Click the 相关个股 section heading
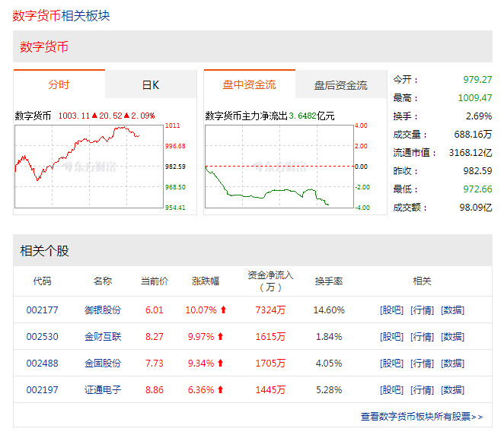This screenshot has height=435, width=504. pos(44,251)
